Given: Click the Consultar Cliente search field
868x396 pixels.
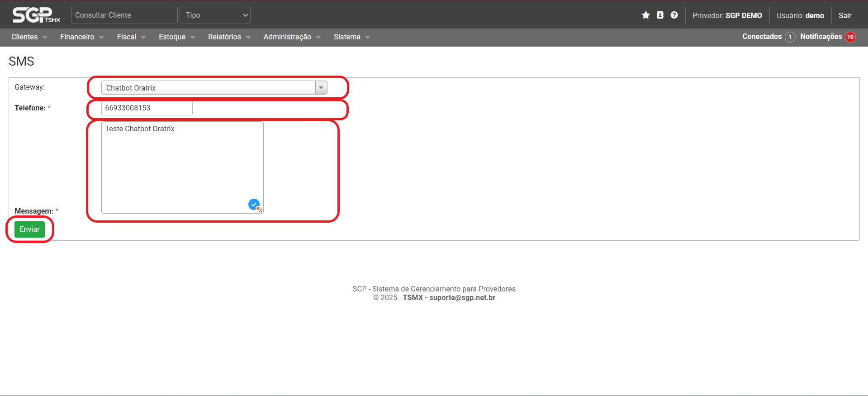Looking at the screenshot, I should pyautogui.click(x=124, y=15).
